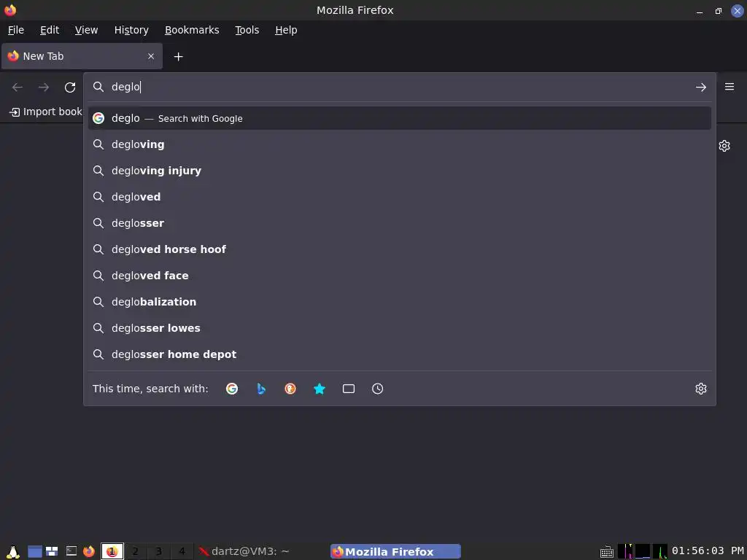This screenshot has height=560, width=747.
Task: Open the New Tab page customize gear
Action: coord(724,146)
